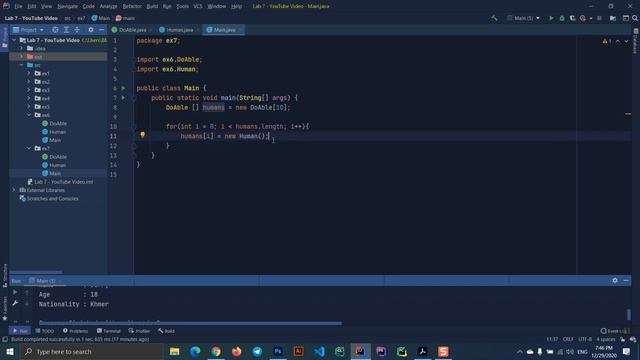Open the Navigate menu

pyautogui.click(x=67, y=6)
